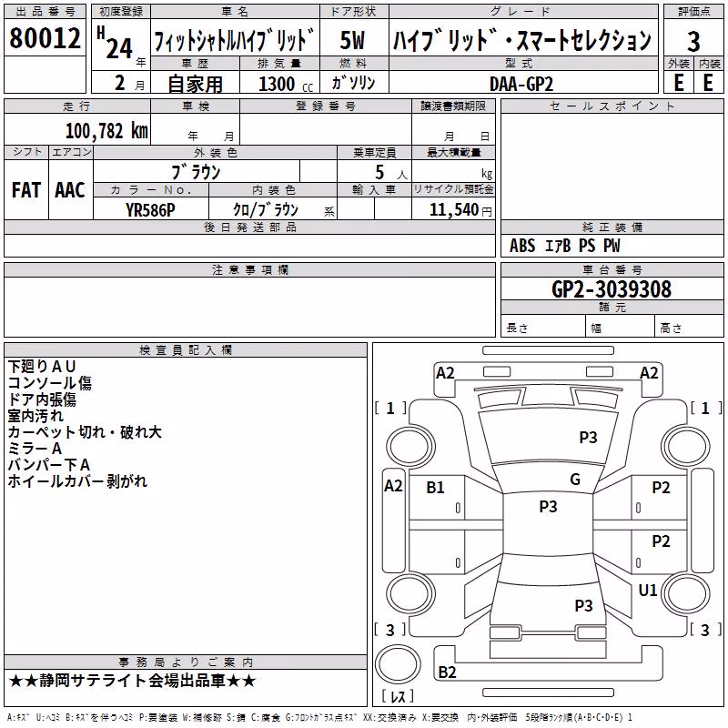
Task: Click door shape value 5W
Action: click(352, 40)
